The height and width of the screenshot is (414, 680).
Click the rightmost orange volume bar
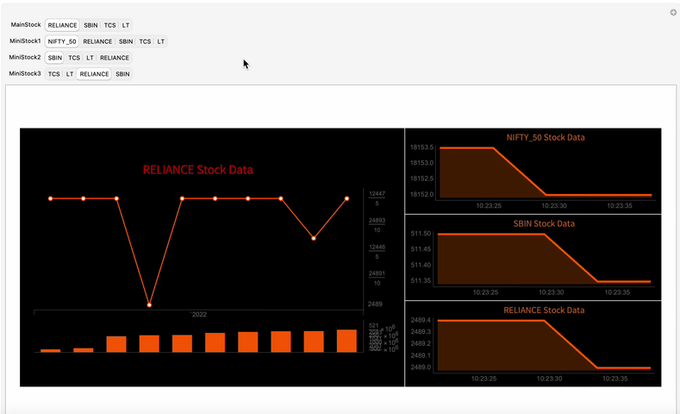346,341
